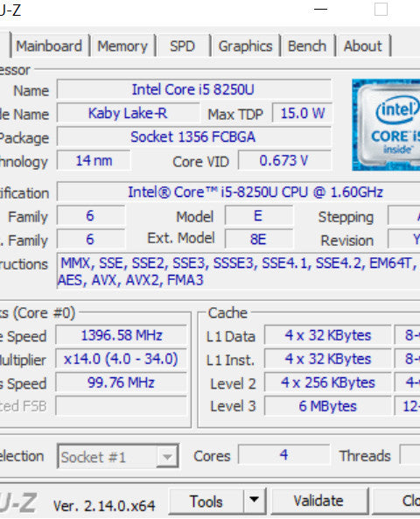Click the Level 3 cache 6 MBytes field
This screenshot has width=420, height=519.
click(x=327, y=406)
